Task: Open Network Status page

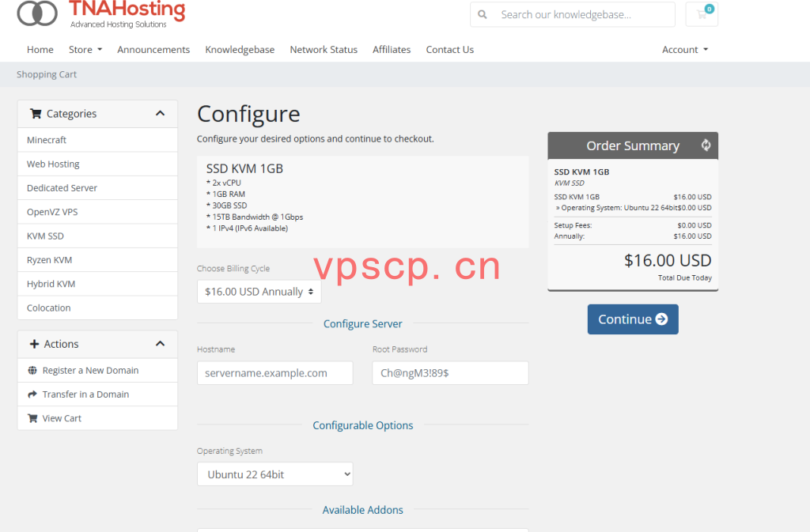Action: [x=324, y=50]
